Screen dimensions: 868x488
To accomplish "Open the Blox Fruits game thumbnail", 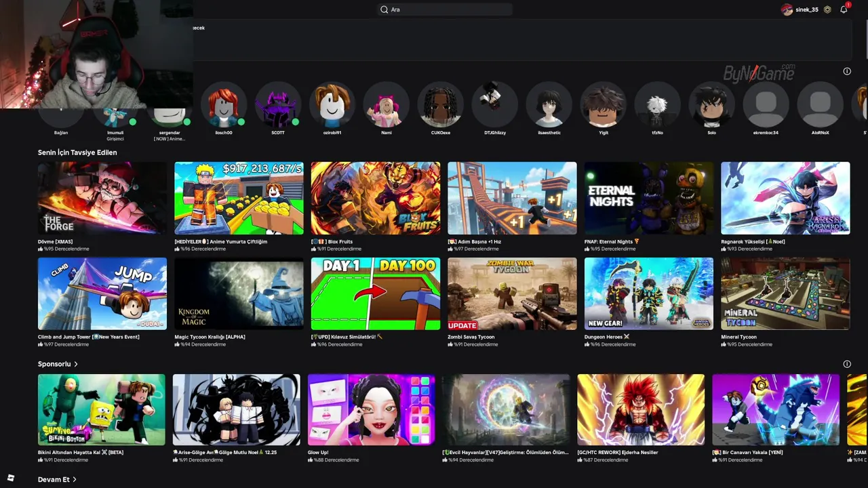I will click(376, 198).
